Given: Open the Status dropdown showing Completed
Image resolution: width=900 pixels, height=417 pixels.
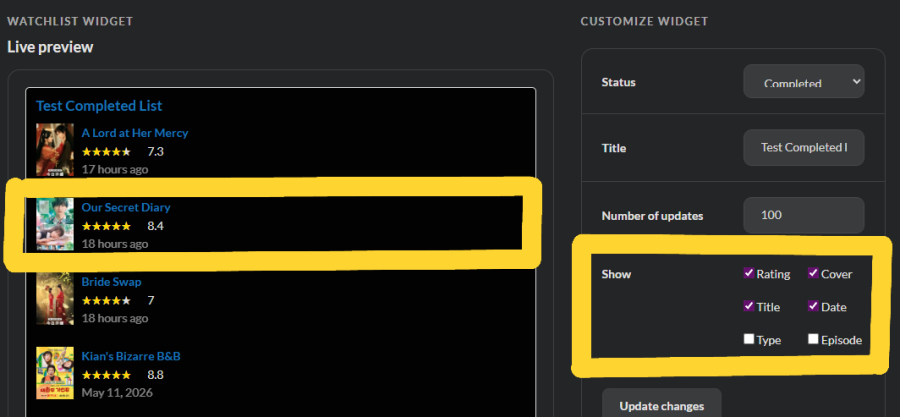Looking at the screenshot, I should click(x=804, y=81).
